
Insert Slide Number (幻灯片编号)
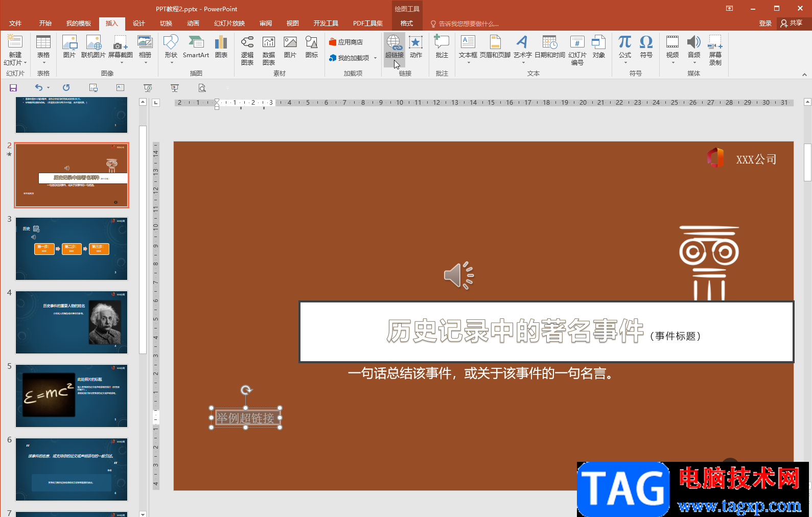pyautogui.click(x=577, y=50)
